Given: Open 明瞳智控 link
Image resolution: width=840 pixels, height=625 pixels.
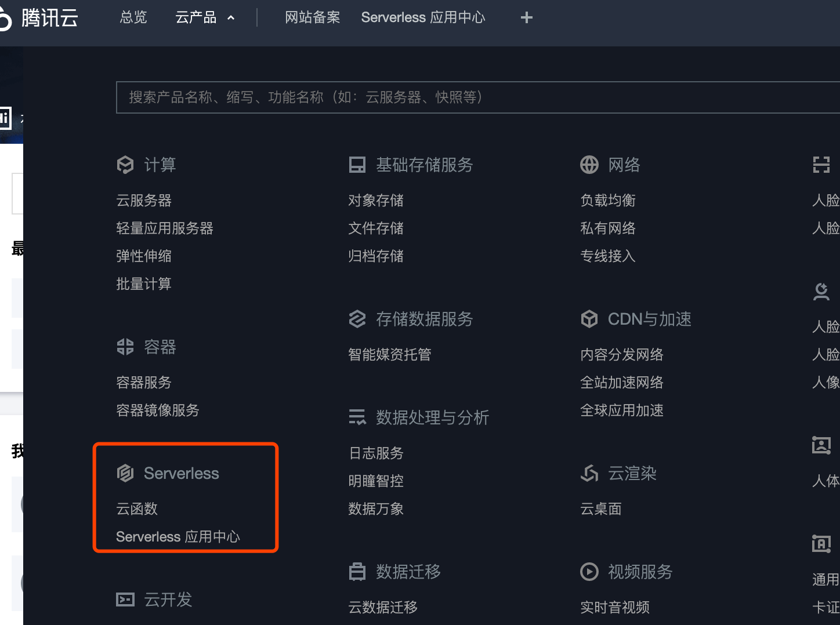Looking at the screenshot, I should coord(376,481).
